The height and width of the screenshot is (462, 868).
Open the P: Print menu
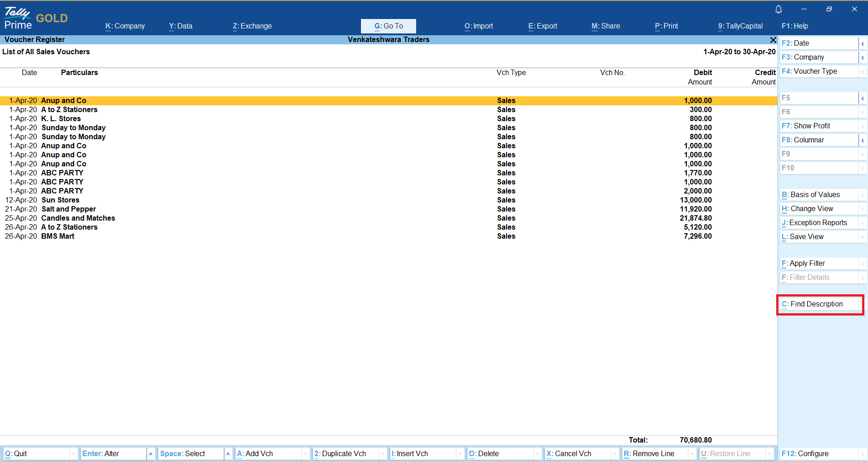coord(666,26)
